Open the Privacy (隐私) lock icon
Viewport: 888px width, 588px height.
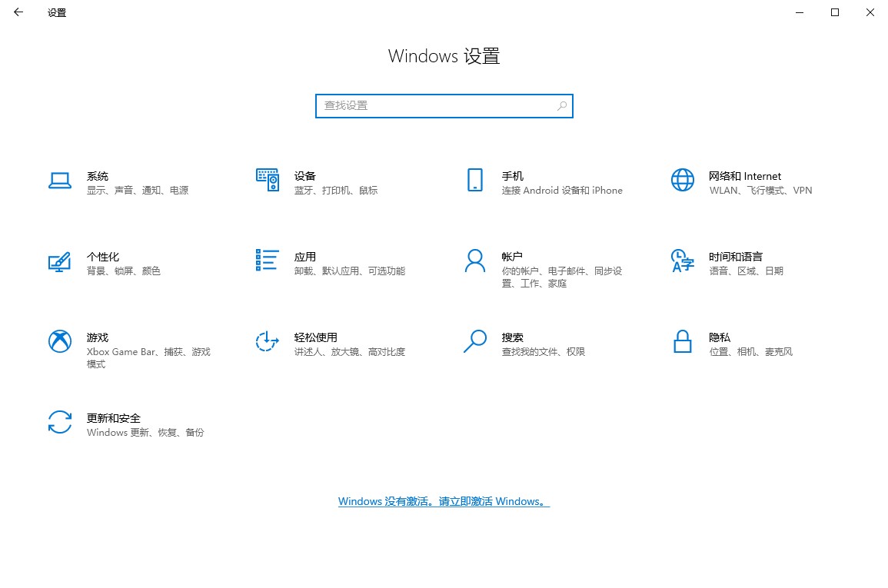pos(682,341)
